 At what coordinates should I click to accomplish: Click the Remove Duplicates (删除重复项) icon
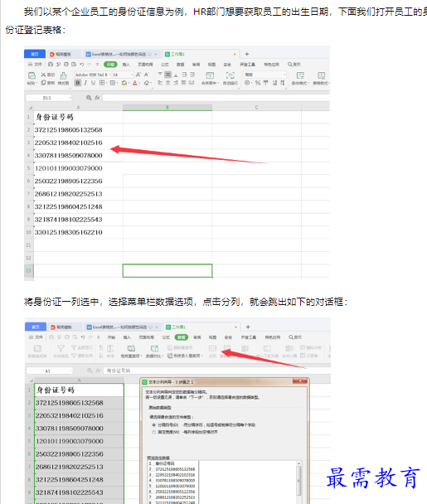click(x=170, y=348)
